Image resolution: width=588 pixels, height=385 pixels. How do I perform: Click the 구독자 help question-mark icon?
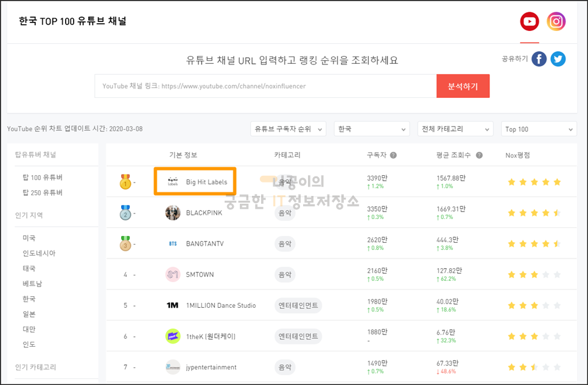click(x=393, y=155)
